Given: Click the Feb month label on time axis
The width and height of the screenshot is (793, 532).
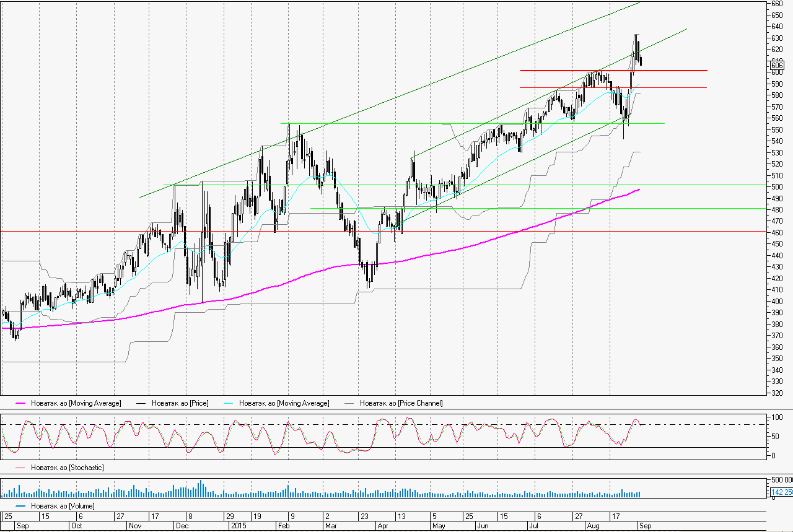Looking at the screenshot, I should pos(283,526).
